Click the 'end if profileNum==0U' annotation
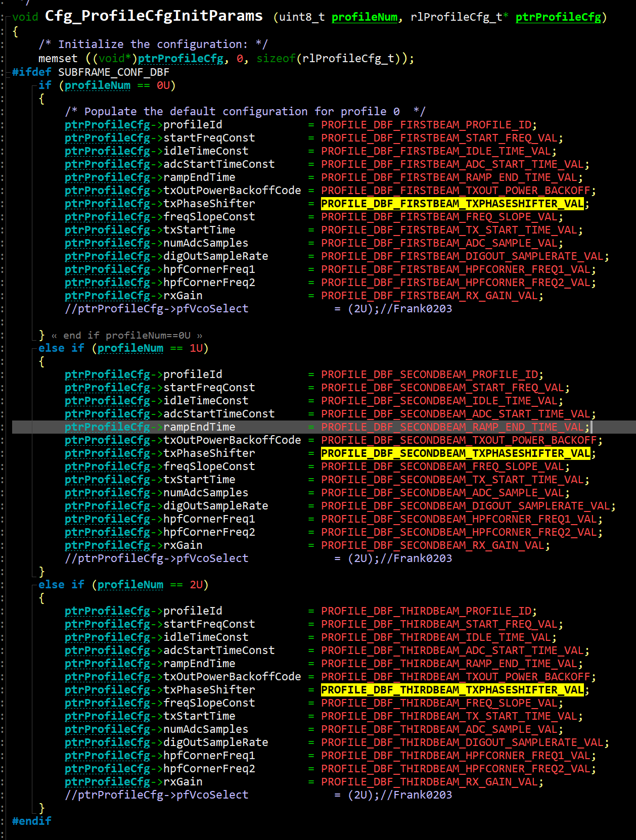The width and height of the screenshot is (636, 840). [127, 336]
